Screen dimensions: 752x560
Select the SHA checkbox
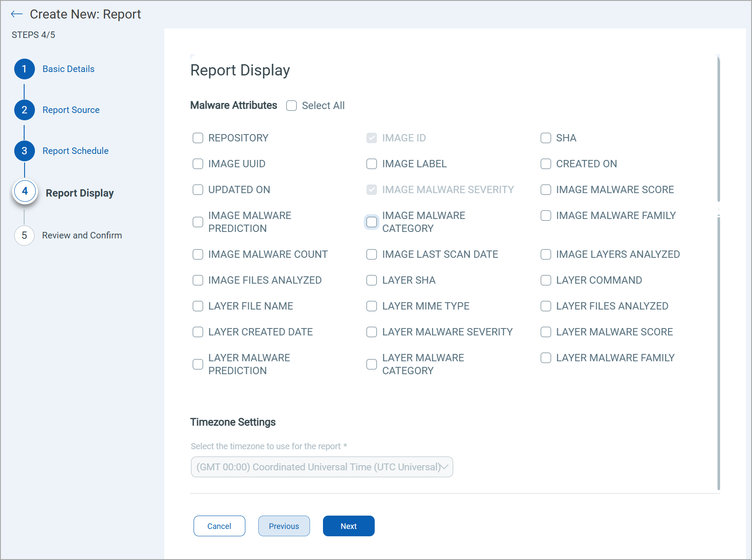546,138
